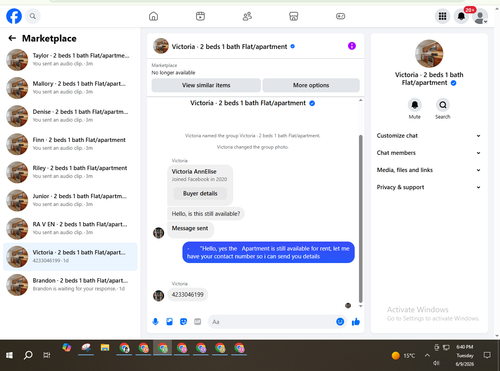
Task: Click Victoria's avatar beside phone number message
Action: (158, 295)
